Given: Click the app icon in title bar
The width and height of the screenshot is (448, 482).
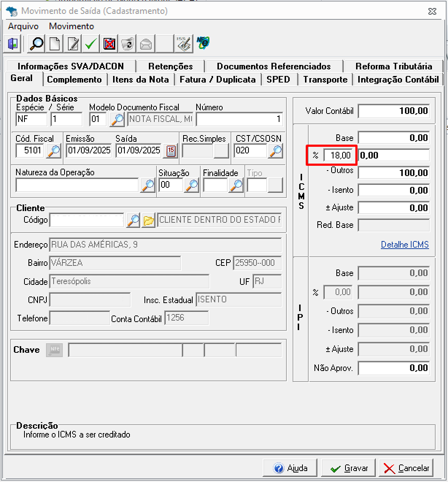Looking at the screenshot, I should [x=12, y=11].
